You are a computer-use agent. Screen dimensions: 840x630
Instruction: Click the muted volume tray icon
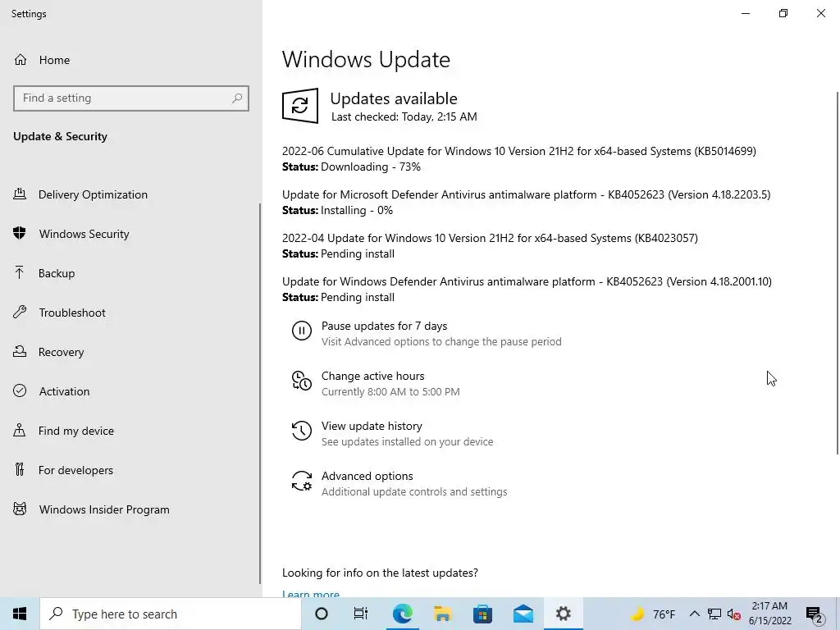734,614
